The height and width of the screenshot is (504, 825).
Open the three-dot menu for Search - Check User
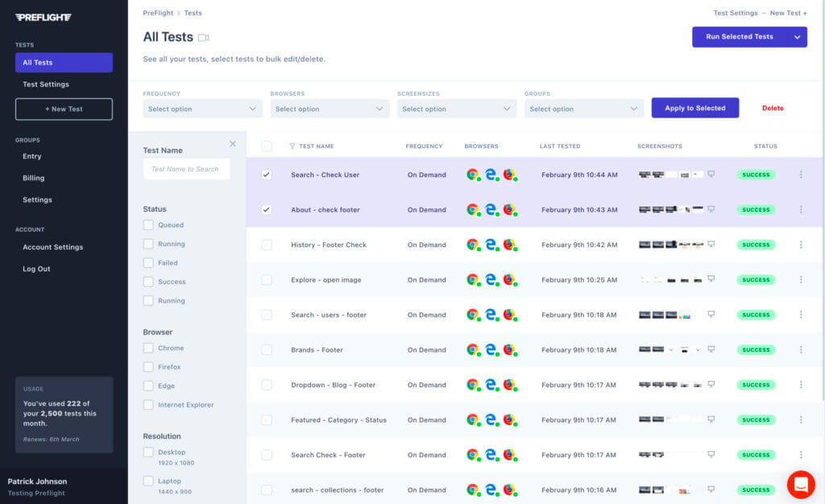[801, 175]
